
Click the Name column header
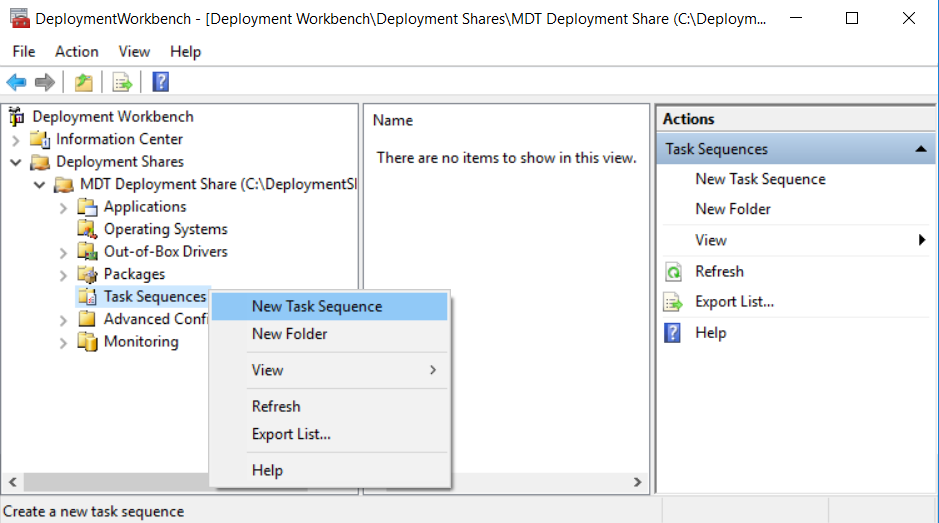click(x=393, y=120)
